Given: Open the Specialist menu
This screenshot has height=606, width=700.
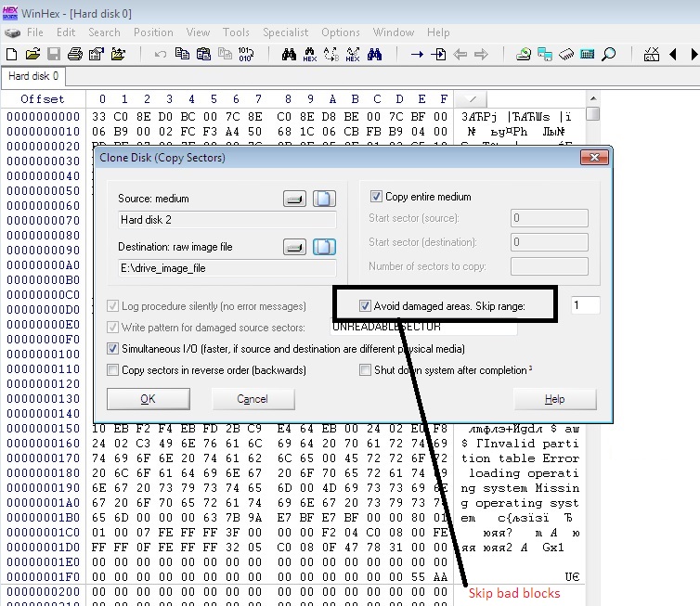Looking at the screenshot, I should tap(285, 32).
